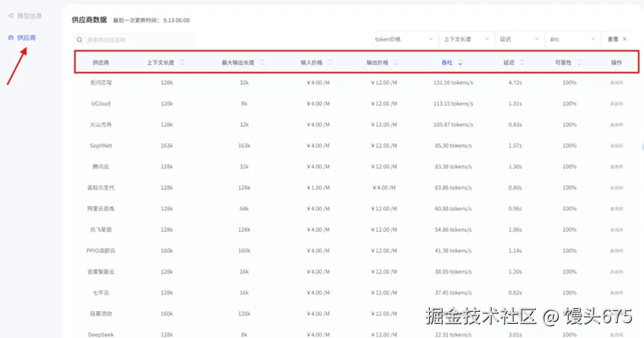Visit link in the 百度智能云 row

[616, 272]
